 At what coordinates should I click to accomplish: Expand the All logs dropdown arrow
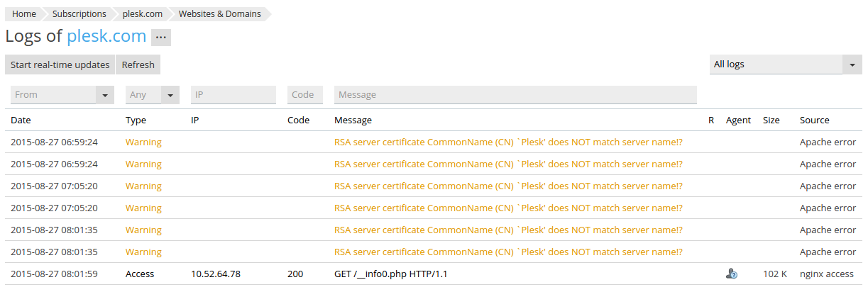[x=852, y=64]
